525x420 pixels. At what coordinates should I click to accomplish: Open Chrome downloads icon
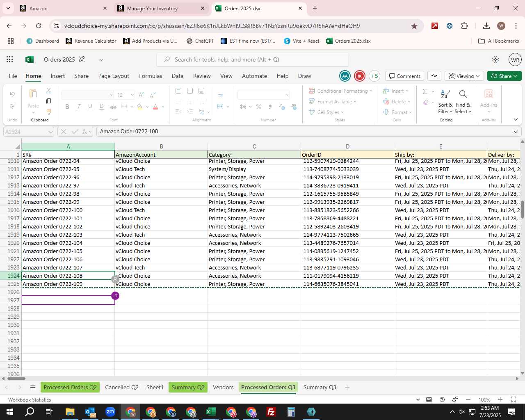coord(486,26)
